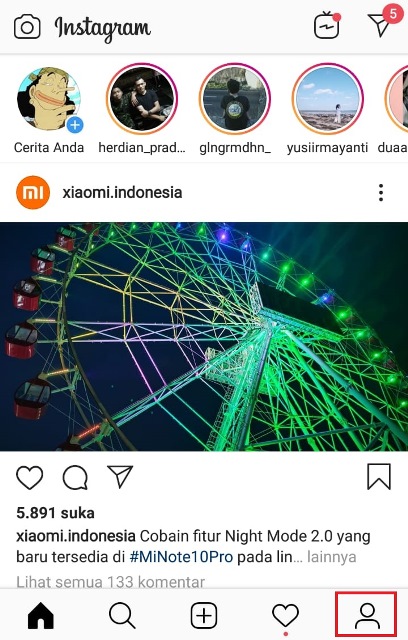Viewport: 408px width, 640px height.
Task: Create new post with plus icon
Action: coord(204,616)
